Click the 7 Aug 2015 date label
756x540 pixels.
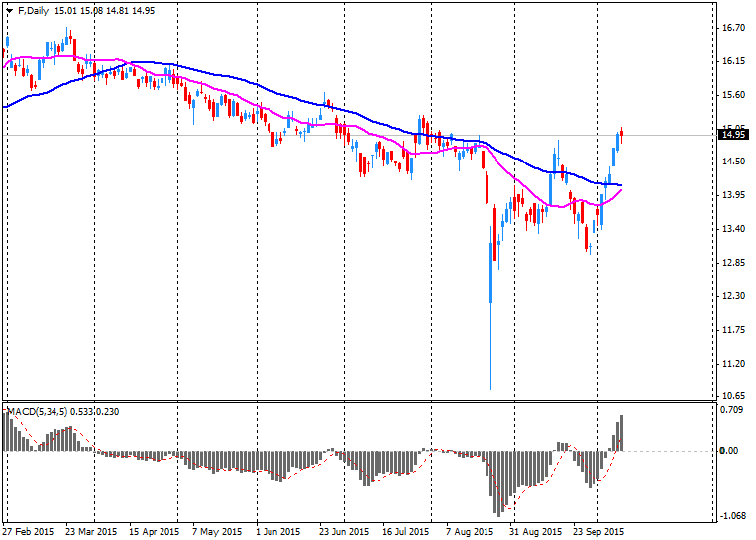click(470, 532)
